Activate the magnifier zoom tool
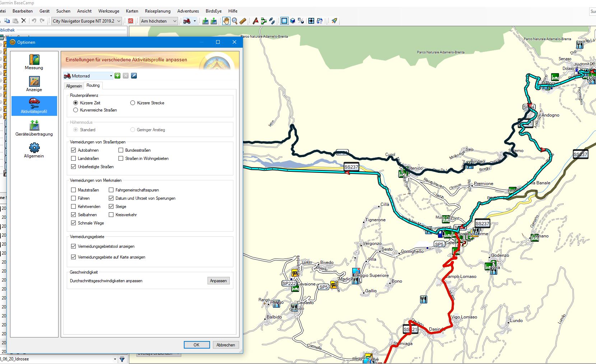 (x=234, y=21)
